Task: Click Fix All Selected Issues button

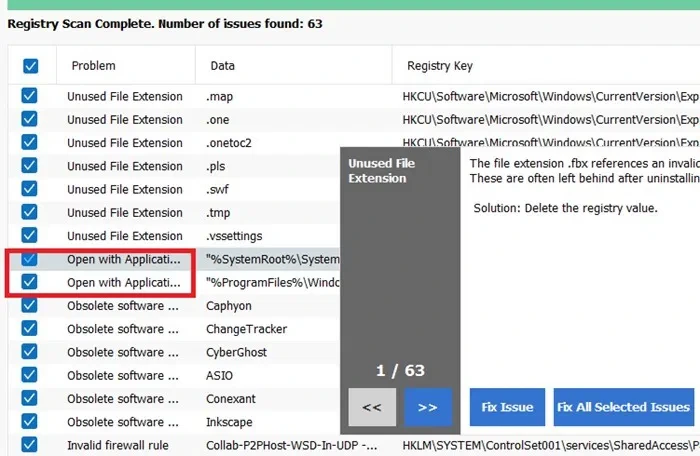Action: [x=624, y=407]
